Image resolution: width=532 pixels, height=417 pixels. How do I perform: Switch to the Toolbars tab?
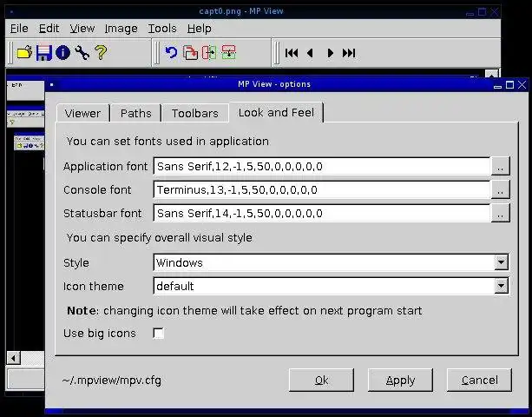point(194,113)
